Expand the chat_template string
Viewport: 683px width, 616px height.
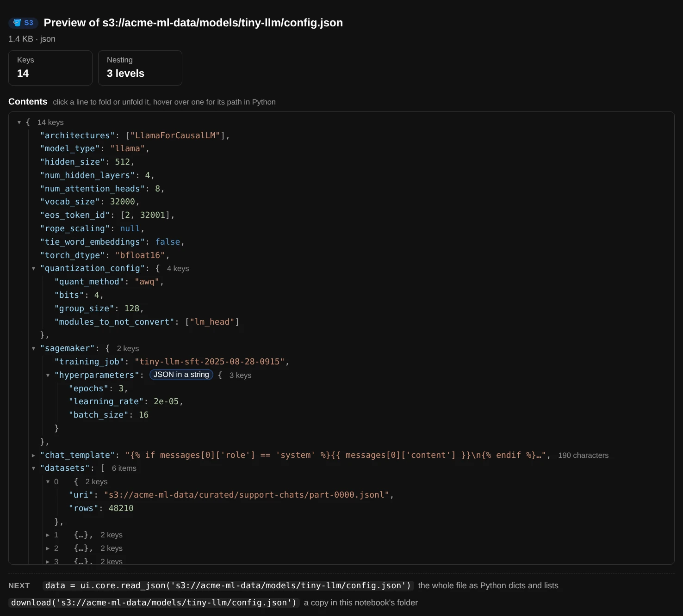(33, 456)
